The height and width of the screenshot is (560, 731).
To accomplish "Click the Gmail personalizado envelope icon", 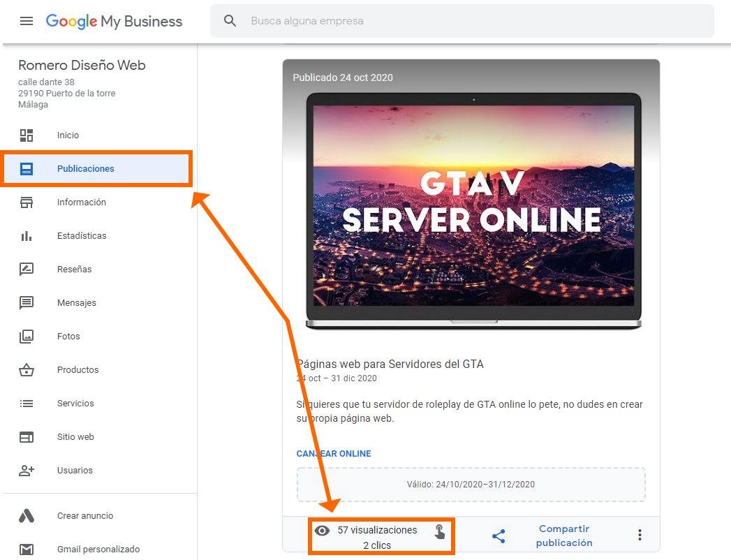I will [27, 550].
